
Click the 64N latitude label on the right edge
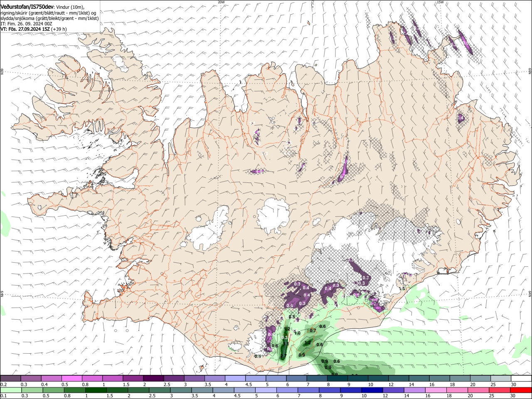tap(530, 293)
